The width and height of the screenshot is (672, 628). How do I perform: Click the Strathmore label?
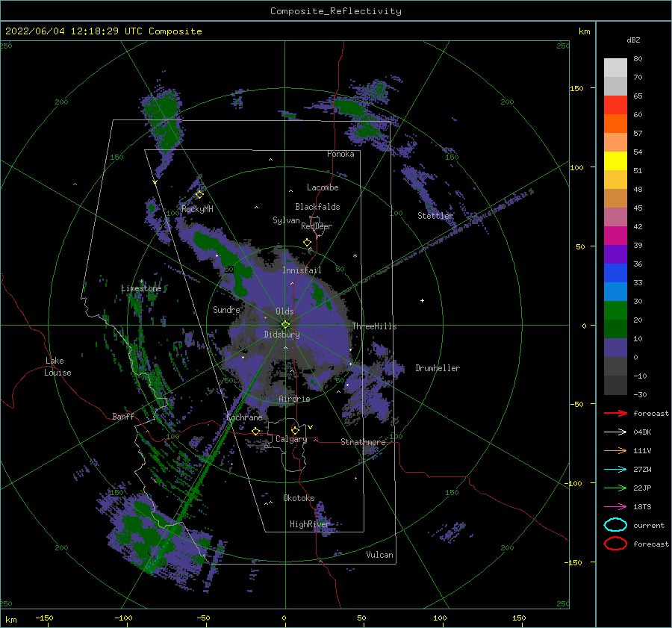point(363,442)
